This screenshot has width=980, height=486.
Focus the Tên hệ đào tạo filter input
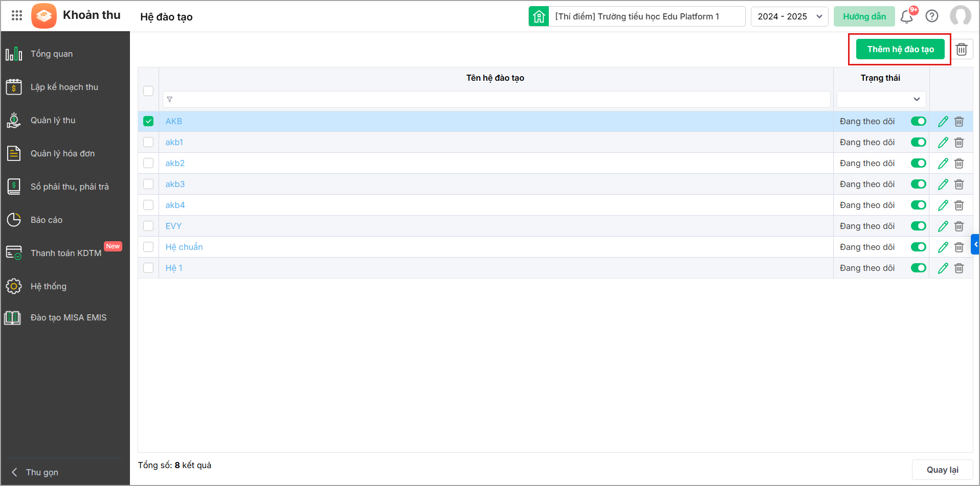point(496,99)
